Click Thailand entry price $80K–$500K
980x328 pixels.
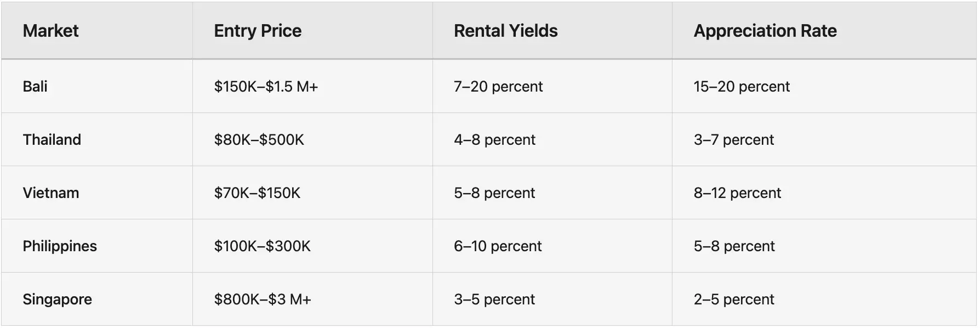259,139
